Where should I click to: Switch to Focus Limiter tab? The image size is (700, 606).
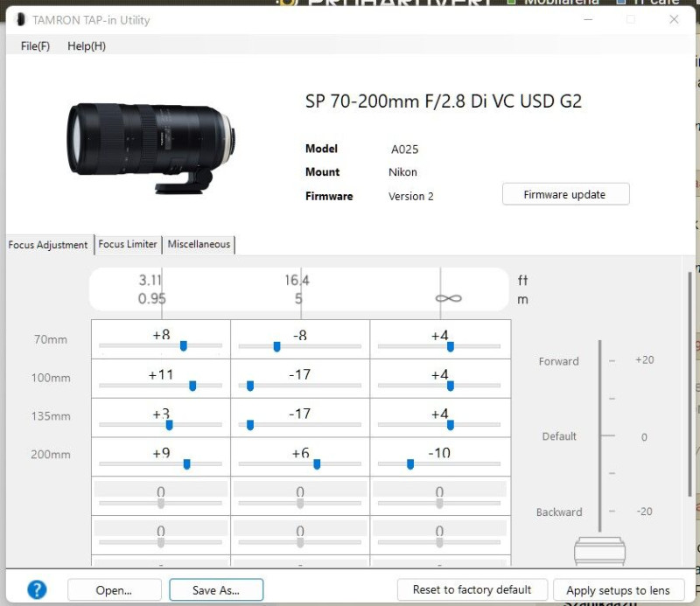click(128, 244)
